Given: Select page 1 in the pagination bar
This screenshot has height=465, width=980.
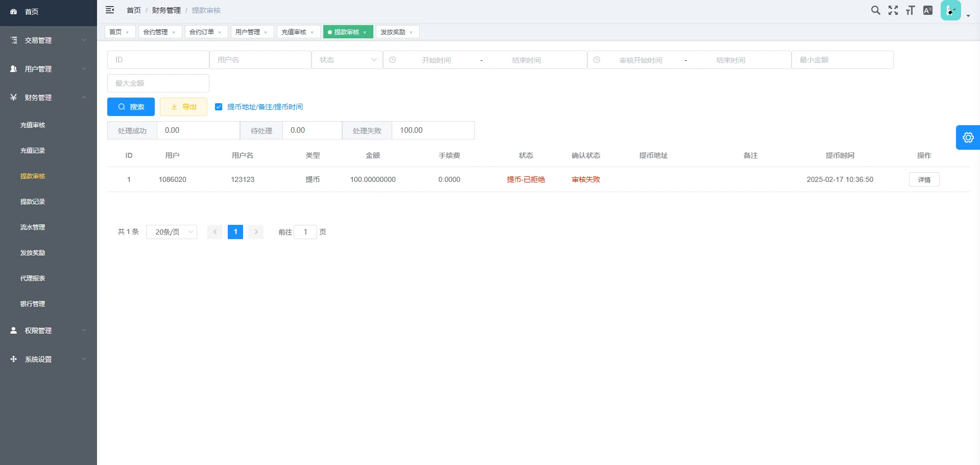Looking at the screenshot, I should [x=235, y=232].
